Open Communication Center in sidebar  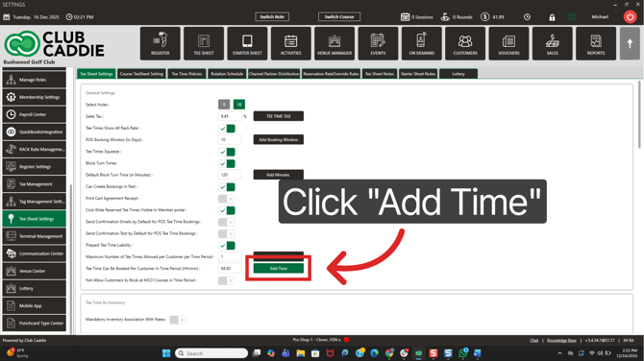pyautogui.click(x=34, y=253)
